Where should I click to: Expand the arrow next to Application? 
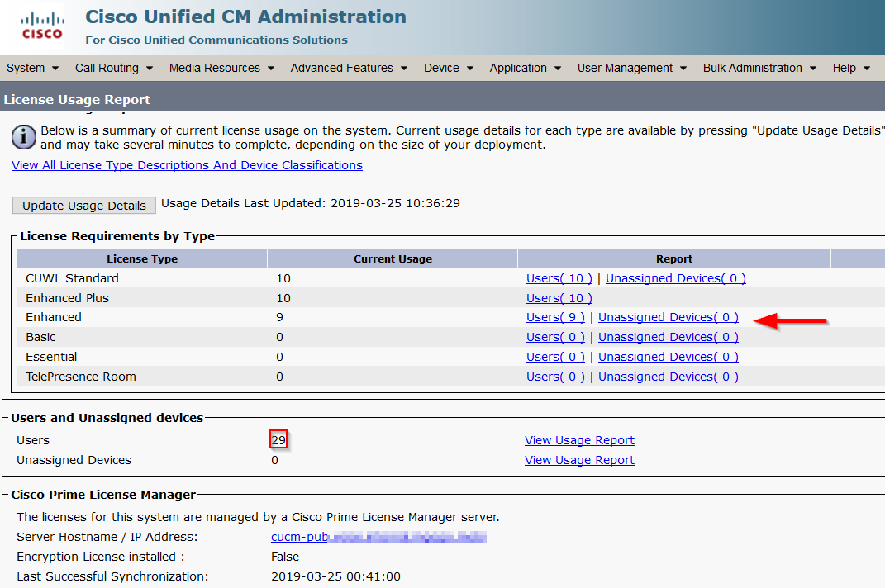coord(558,69)
